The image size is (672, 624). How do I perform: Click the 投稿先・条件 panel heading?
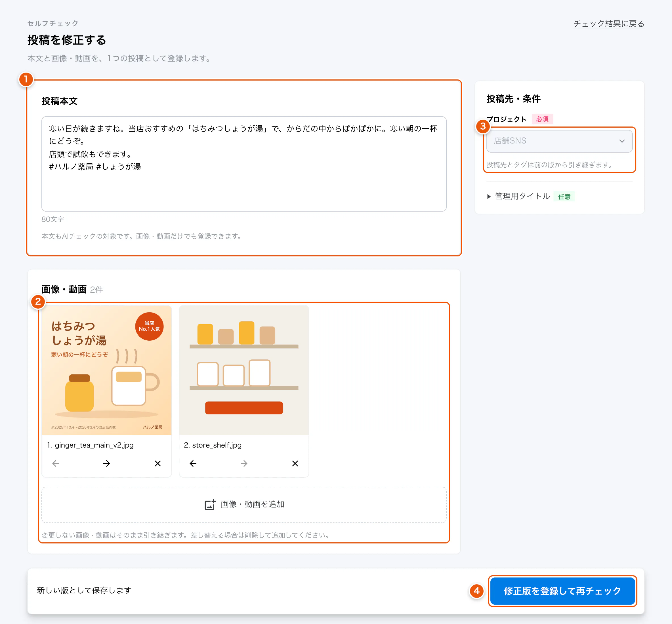coord(513,99)
